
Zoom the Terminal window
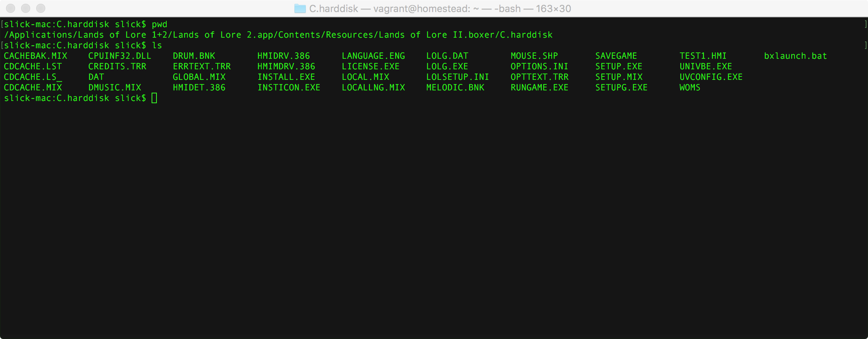pyautogui.click(x=41, y=8)
